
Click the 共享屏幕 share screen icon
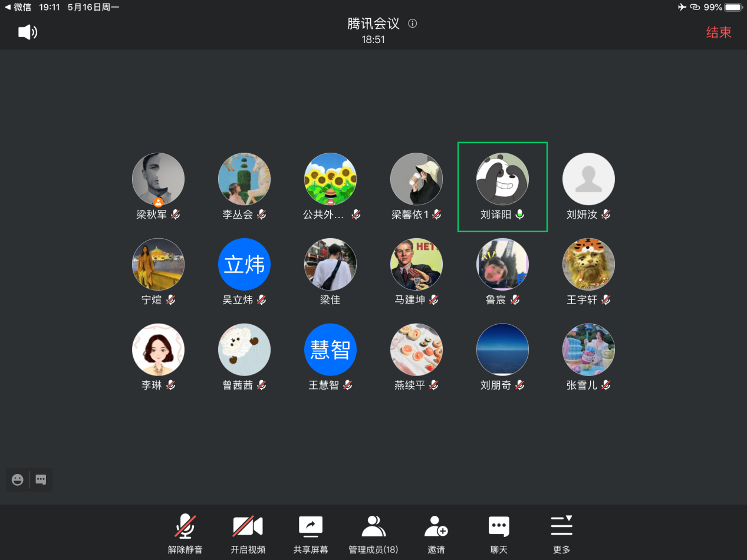[310, 526]
